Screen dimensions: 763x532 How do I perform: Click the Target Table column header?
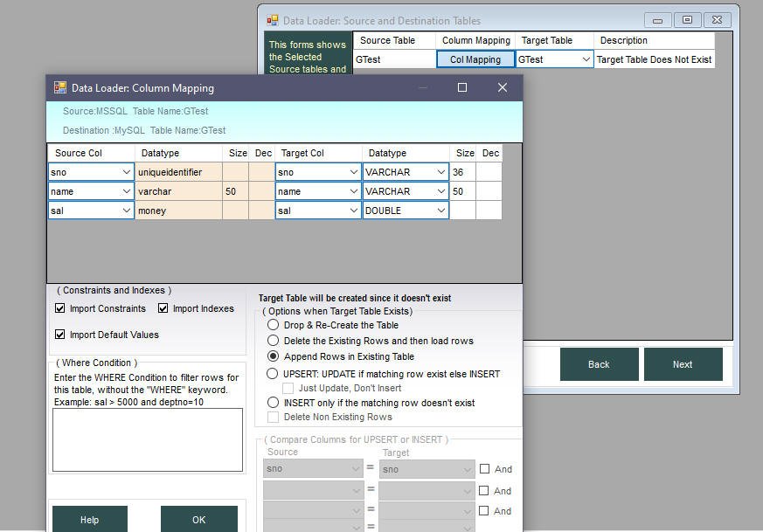click(554, 40)
